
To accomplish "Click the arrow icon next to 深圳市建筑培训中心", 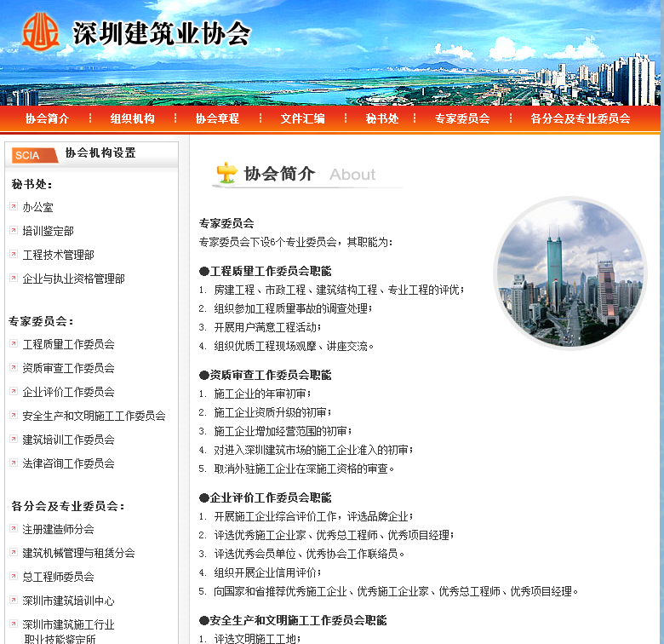I will coord(14,600).
